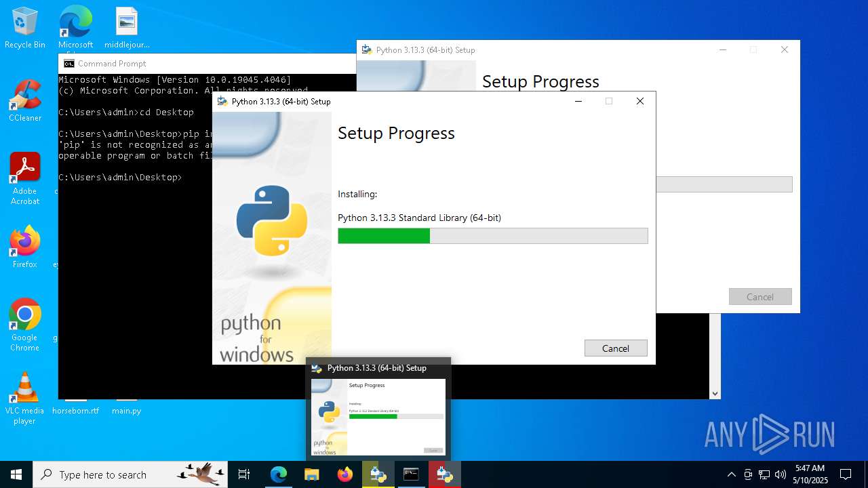Close the background Python Setup window
This screenshot has height=488, width=868.
coord(785,49)
